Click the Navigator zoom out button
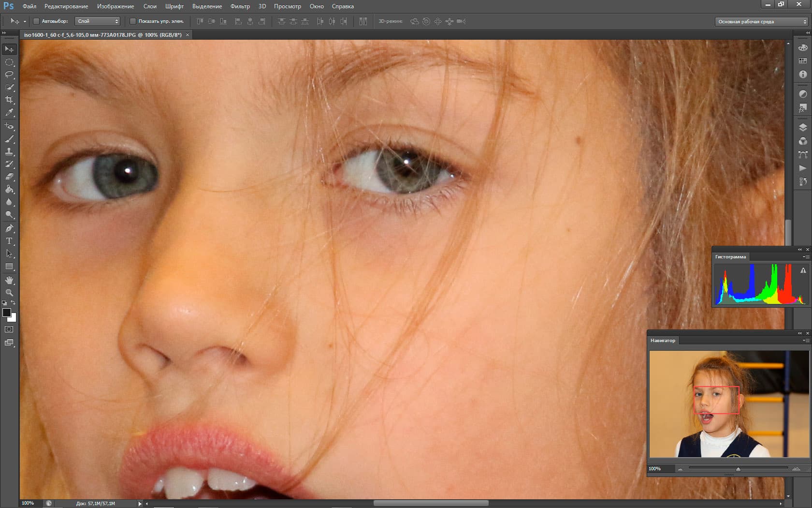This screenshot has height=508, width=812. [x=681, y=469]
